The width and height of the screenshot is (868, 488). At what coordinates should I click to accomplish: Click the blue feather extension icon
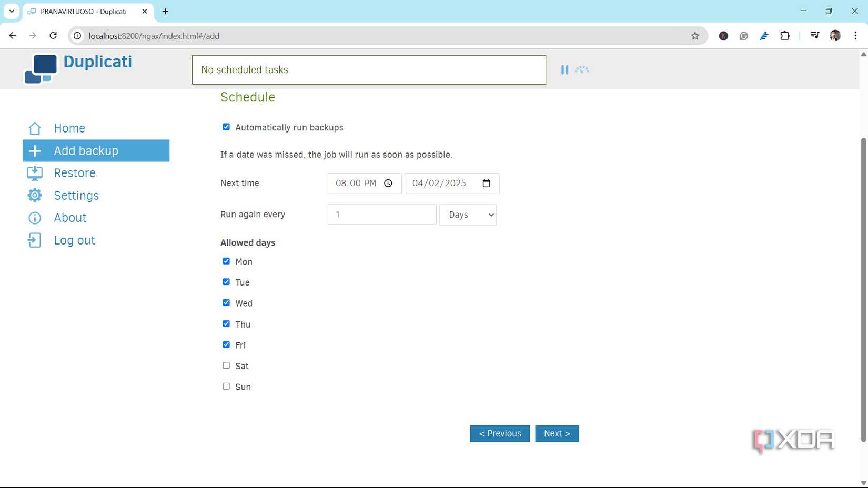[764, 36]
